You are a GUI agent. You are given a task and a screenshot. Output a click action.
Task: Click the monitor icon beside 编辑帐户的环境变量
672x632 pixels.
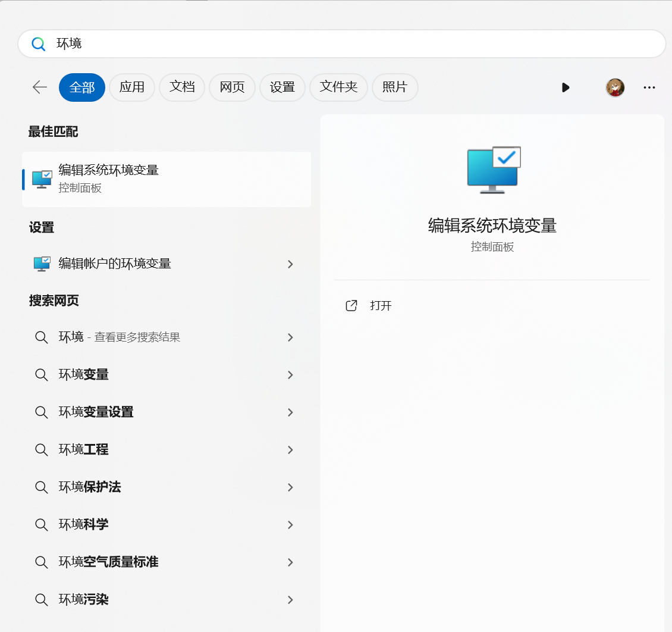pos(42,264)
